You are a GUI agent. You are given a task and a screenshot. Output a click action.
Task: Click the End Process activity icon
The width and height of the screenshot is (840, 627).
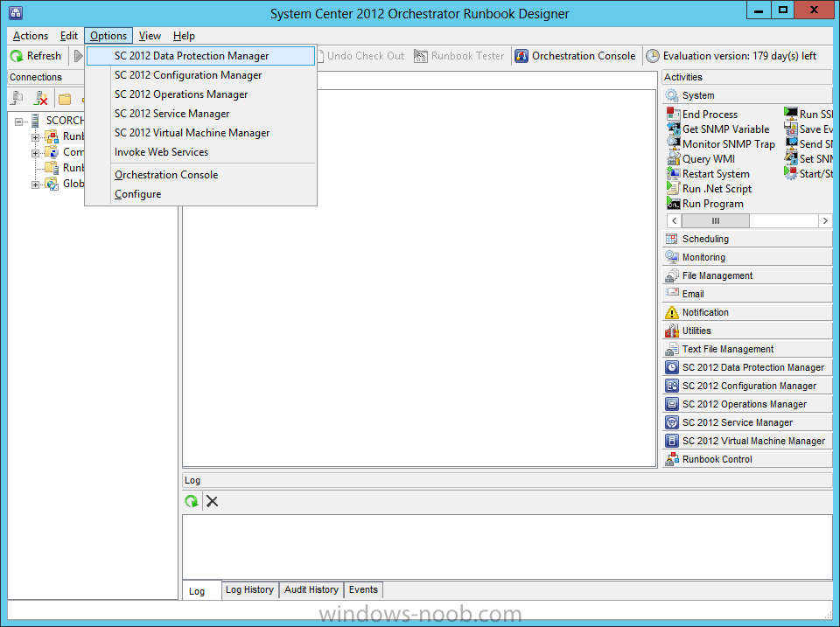coord(673,115)
